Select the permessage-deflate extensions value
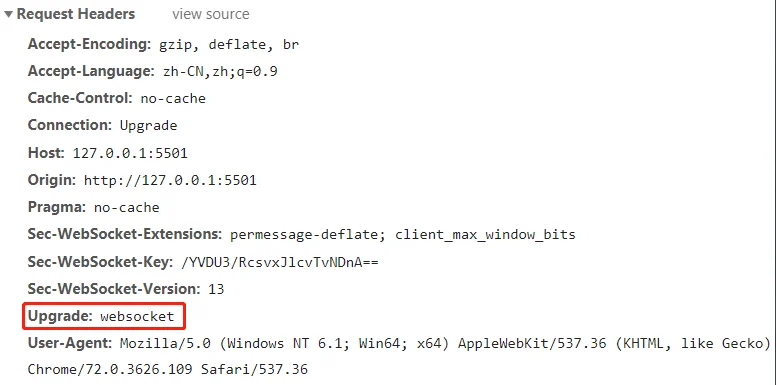Viewport: 776px width, 385px height. 403,235
